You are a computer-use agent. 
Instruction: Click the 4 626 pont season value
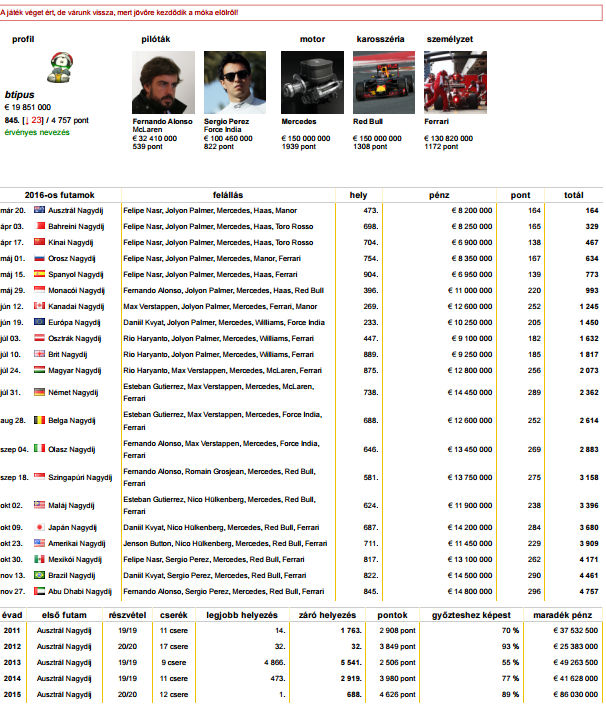point(397,694)
